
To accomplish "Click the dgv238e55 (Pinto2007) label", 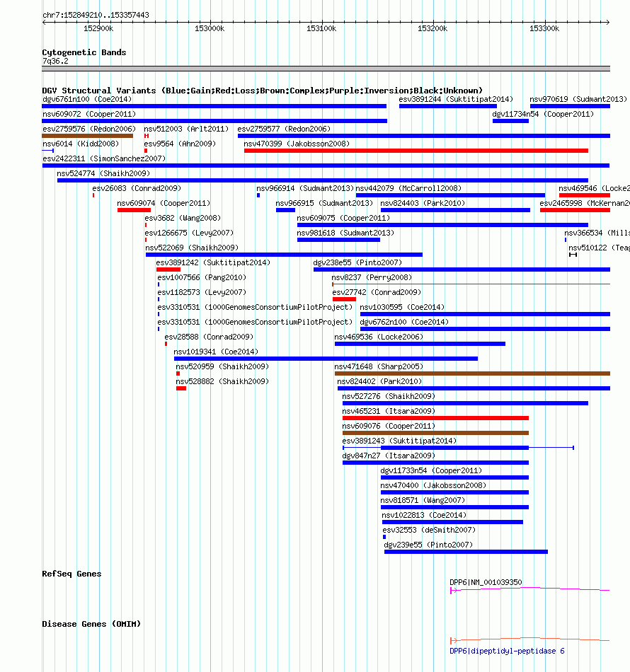I will click(x=357, y=262).
